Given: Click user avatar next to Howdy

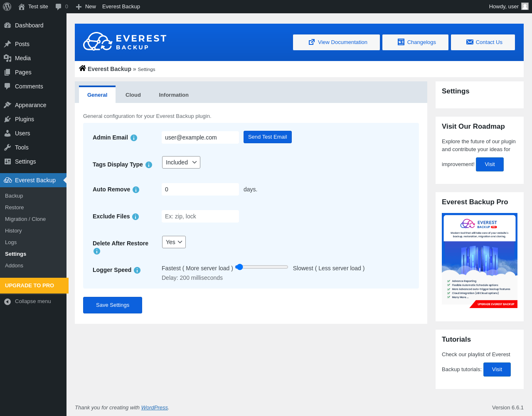Looking at the screenshot, I should [x=525, y=6].
